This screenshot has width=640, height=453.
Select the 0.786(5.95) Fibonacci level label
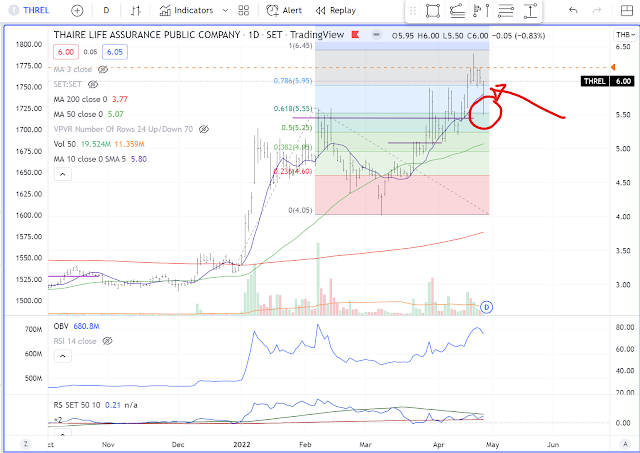coord(293,81)
